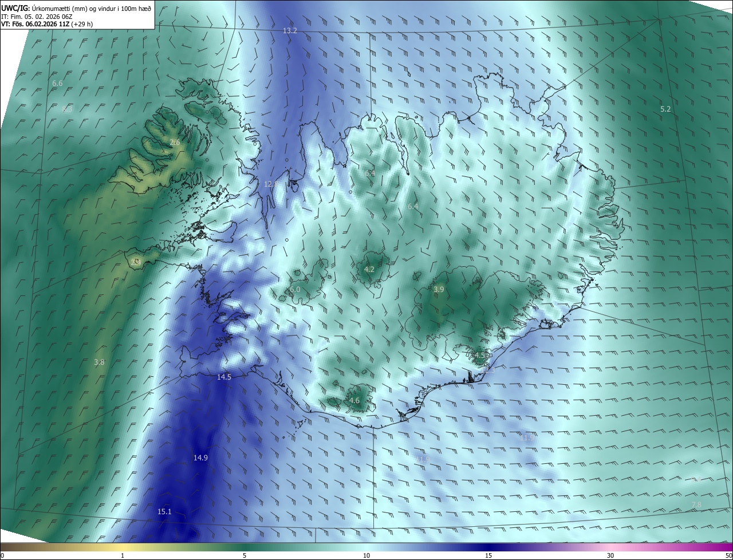Click the 8.3 value label
This screenshot has height=560, width=733.
point(67,109)
